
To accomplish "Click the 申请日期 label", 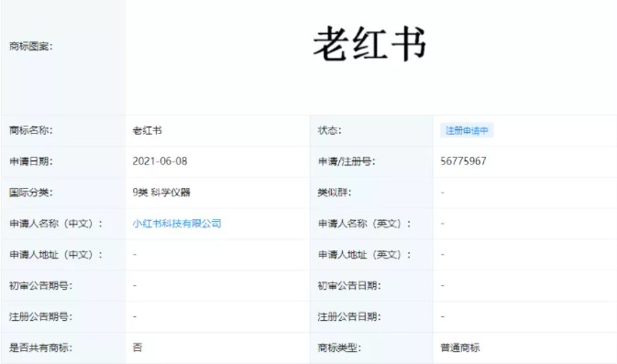I will pyautogui.click(x=30, y=161).
